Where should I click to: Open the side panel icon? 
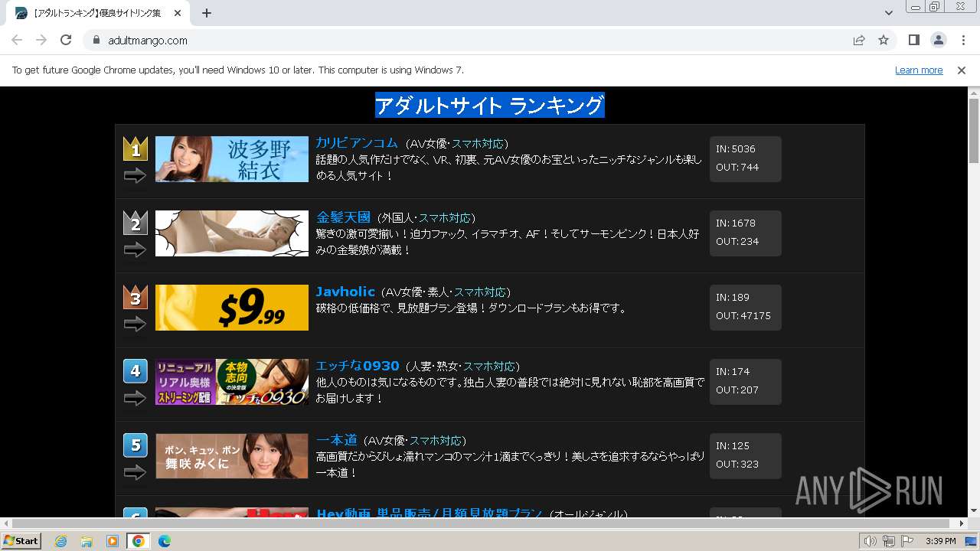[x=914, y=41]
